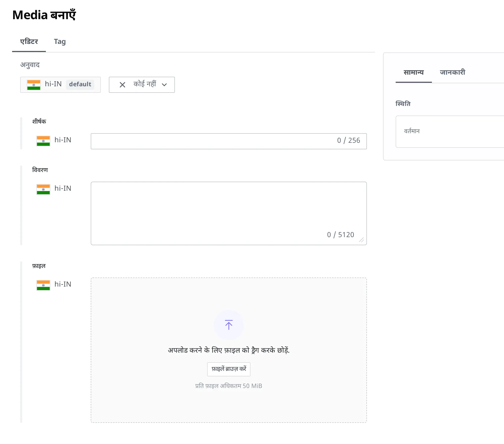This screenshot has height=444, width=504.
Task: Open the जानकारी tab in side panel
Action: (x=453, y=72)
